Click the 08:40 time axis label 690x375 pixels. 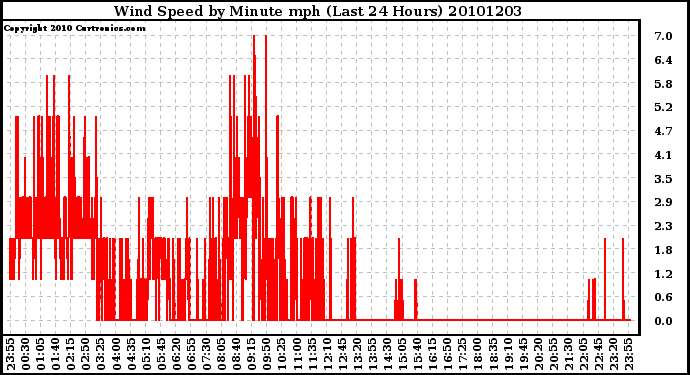[x=236, y=355]
